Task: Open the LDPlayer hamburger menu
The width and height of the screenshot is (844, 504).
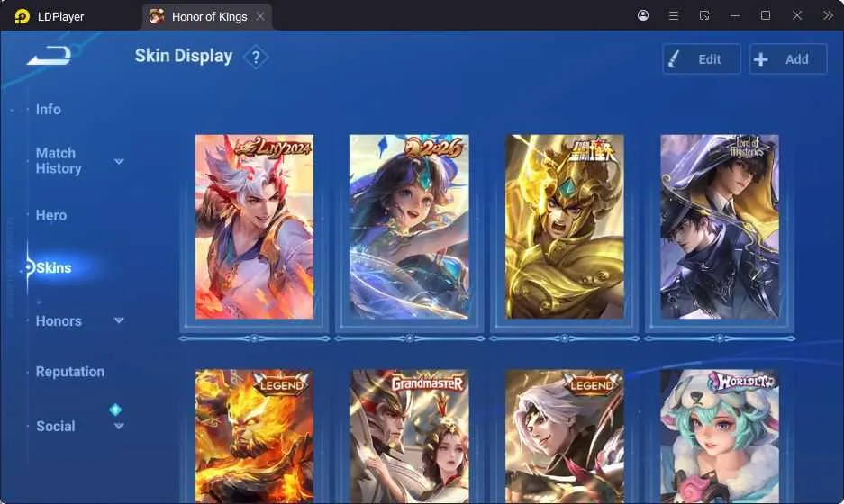Action: coord(674,15)
